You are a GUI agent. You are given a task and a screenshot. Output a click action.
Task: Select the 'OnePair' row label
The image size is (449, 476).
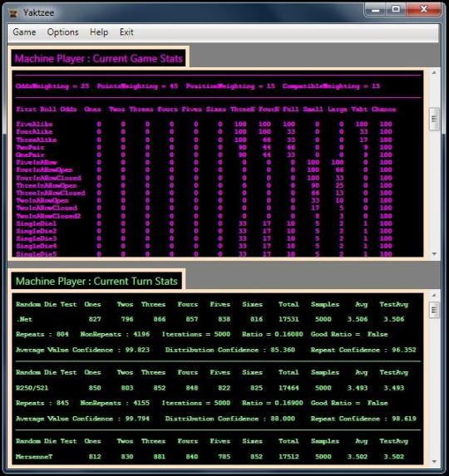(x=31, y=155)
